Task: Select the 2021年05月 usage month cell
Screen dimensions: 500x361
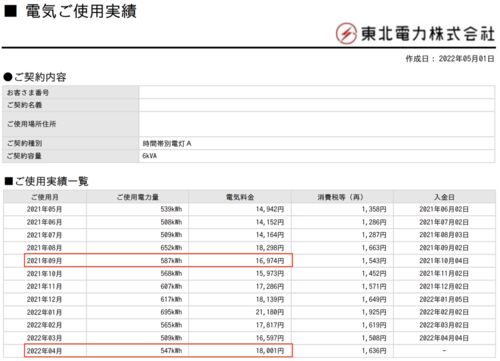Action: coord(44,209)
